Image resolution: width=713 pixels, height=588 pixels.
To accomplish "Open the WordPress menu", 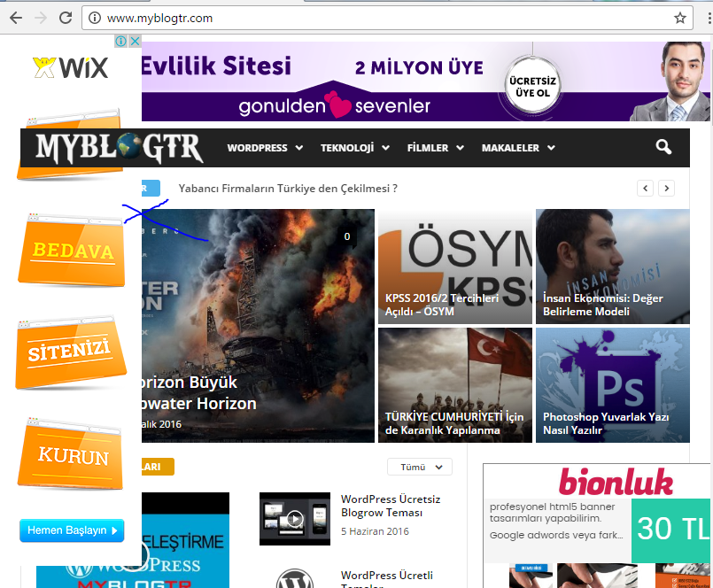I will [258, 148].
